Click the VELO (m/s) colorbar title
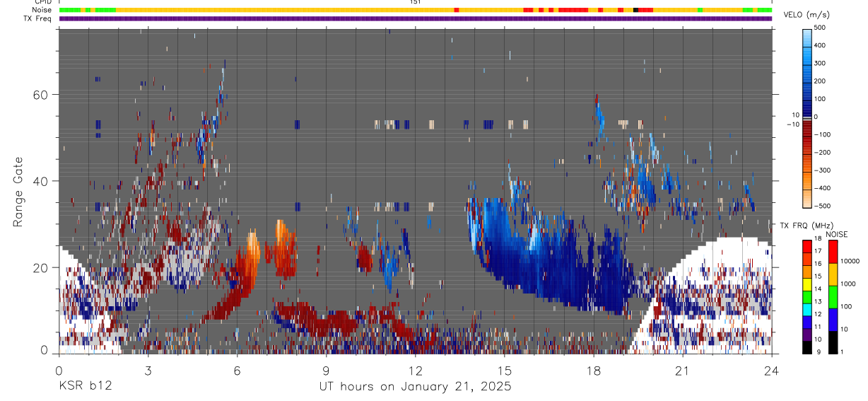Screen dimensions: 868x401 point(807,14)
